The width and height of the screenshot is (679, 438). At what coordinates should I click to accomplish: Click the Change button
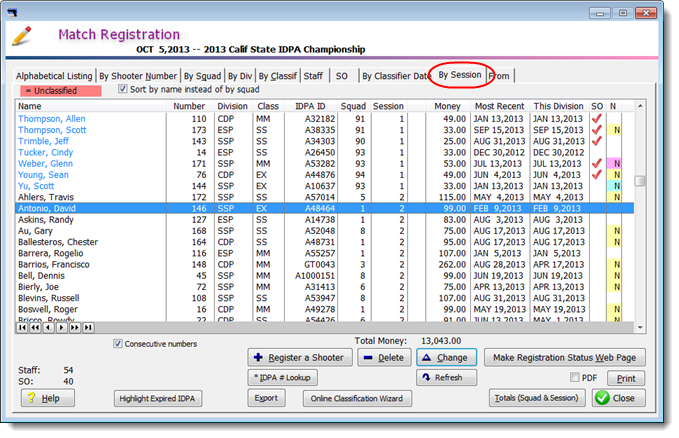click(x=446, y=357)
